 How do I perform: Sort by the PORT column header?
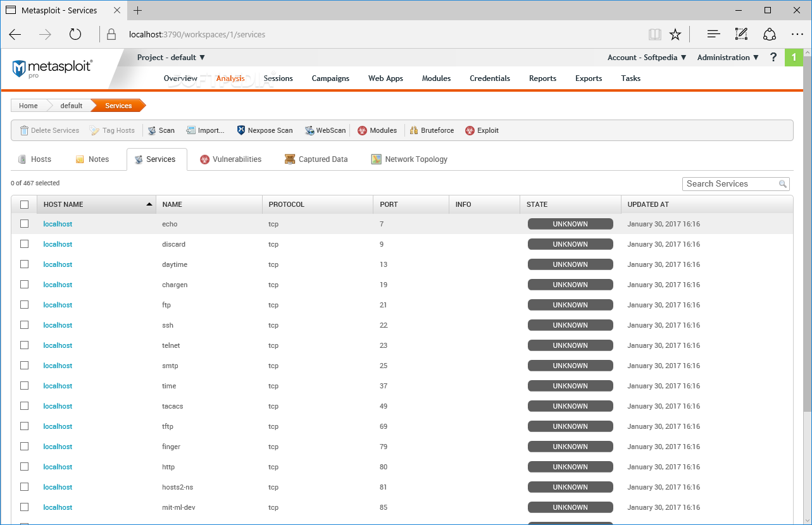coord(411,204)
